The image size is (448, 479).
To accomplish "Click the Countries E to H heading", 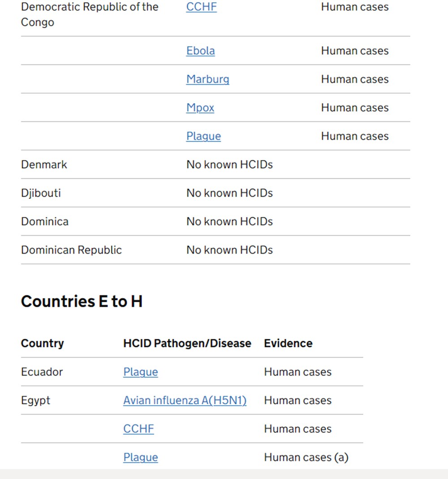I will click(x=82, y=302).
